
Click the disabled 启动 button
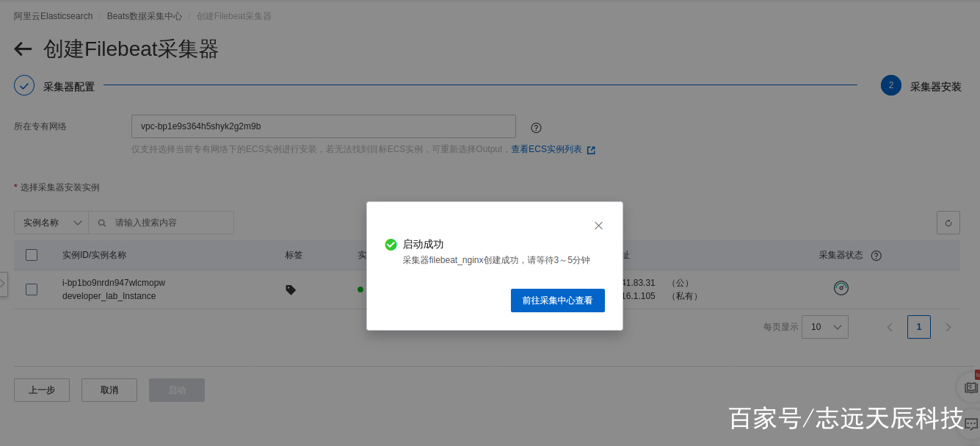pos(177,390)
